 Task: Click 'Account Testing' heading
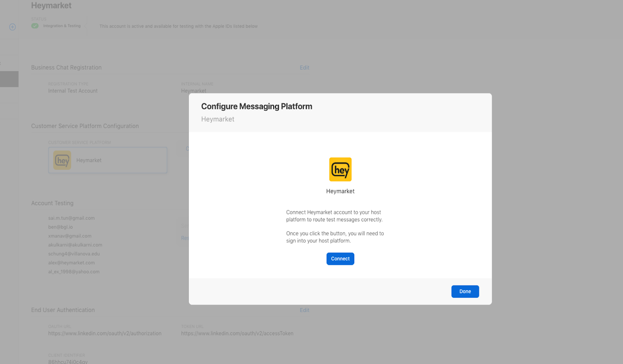pyautogui.click(x=52, y=203)
